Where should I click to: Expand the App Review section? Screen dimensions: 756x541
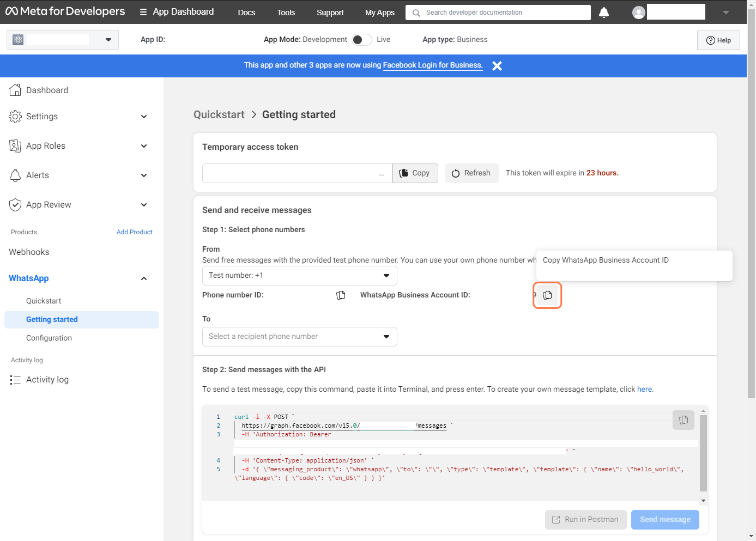144,205
